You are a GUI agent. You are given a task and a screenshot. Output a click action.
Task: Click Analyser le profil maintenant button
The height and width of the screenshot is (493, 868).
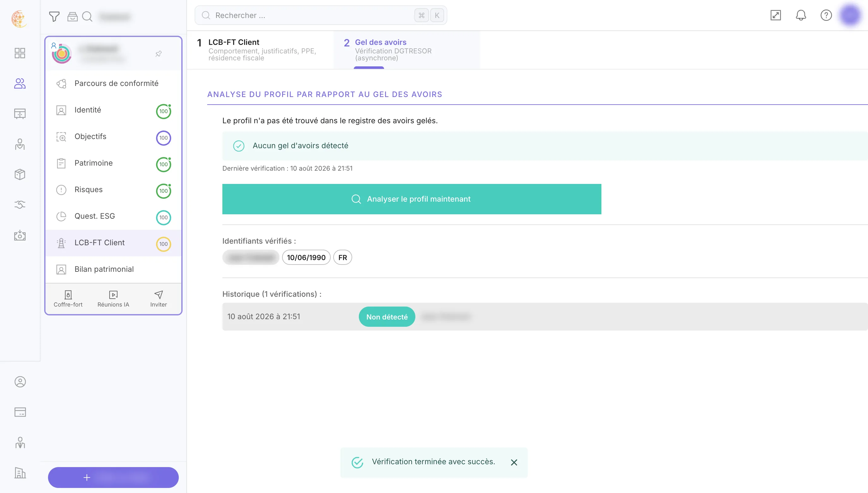click(x=412, y=199)
